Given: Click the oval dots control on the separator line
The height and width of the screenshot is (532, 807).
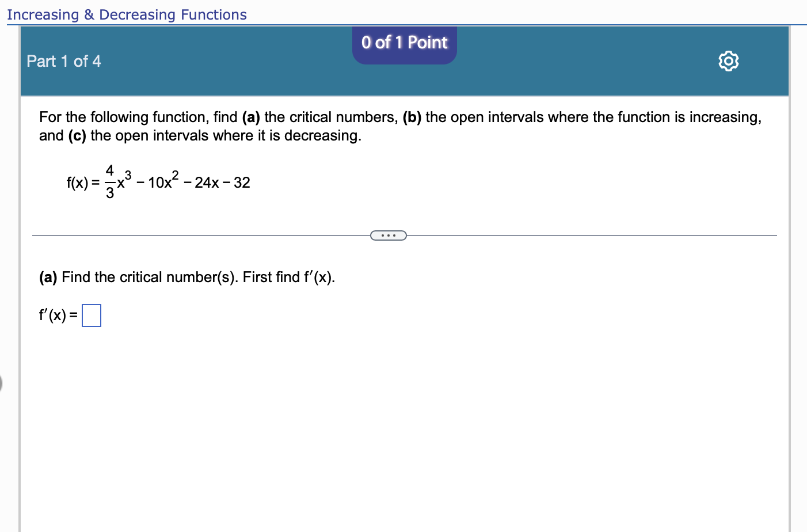Looking at the screenshot, I should tap(389, 235).
